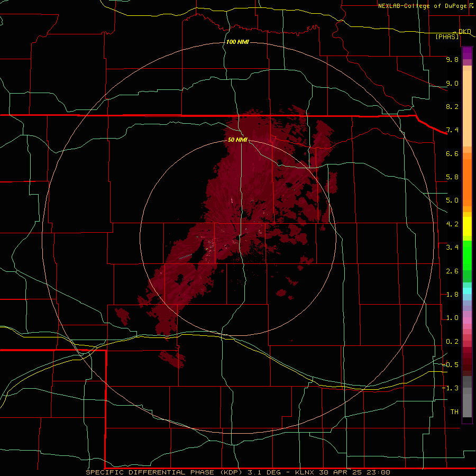The image size is (476, 476).
Task: Click the 1.0 value on the color scale
Action: [452, 318]
